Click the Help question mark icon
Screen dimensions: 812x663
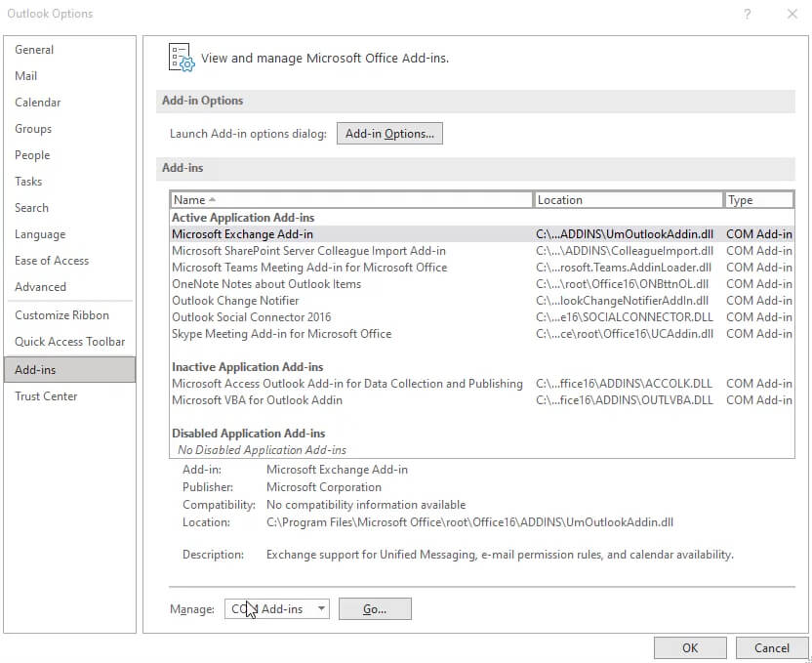pos(748,14)
